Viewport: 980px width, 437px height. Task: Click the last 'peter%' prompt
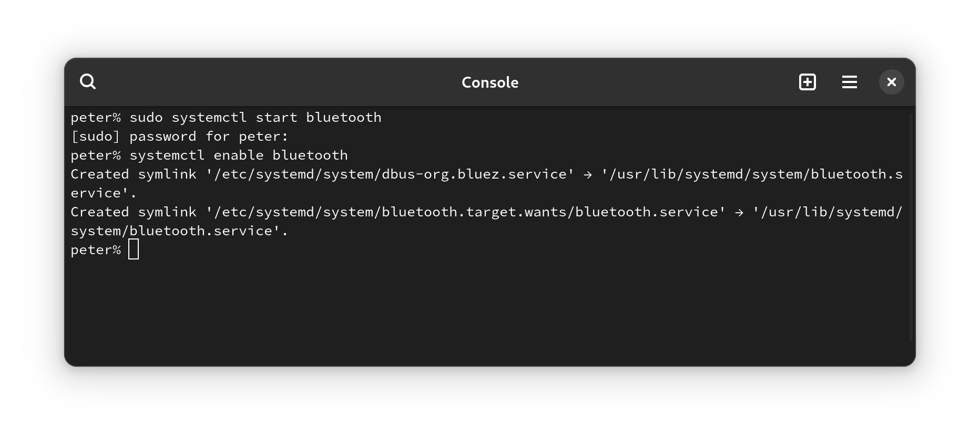(96, 250)
